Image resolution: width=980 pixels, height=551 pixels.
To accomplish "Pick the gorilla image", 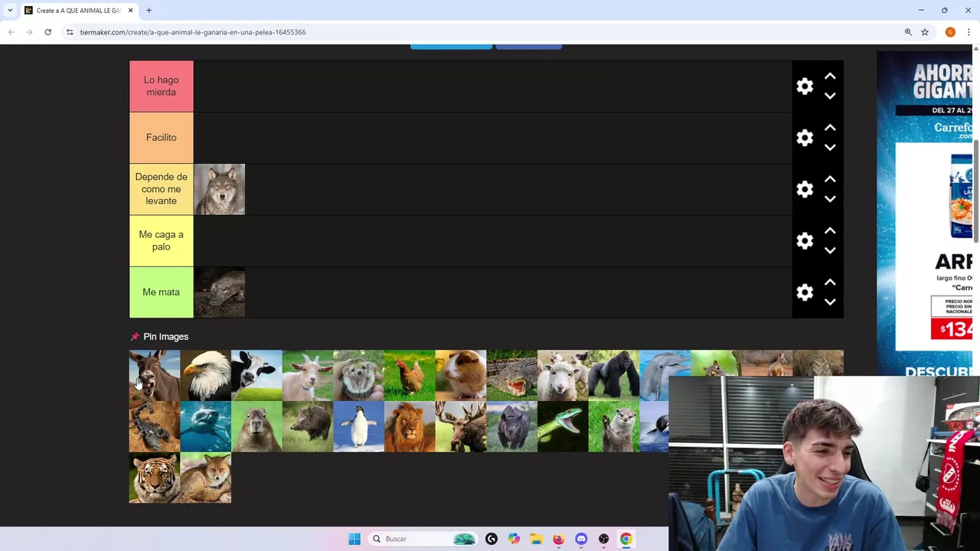I will coord(614,376).
